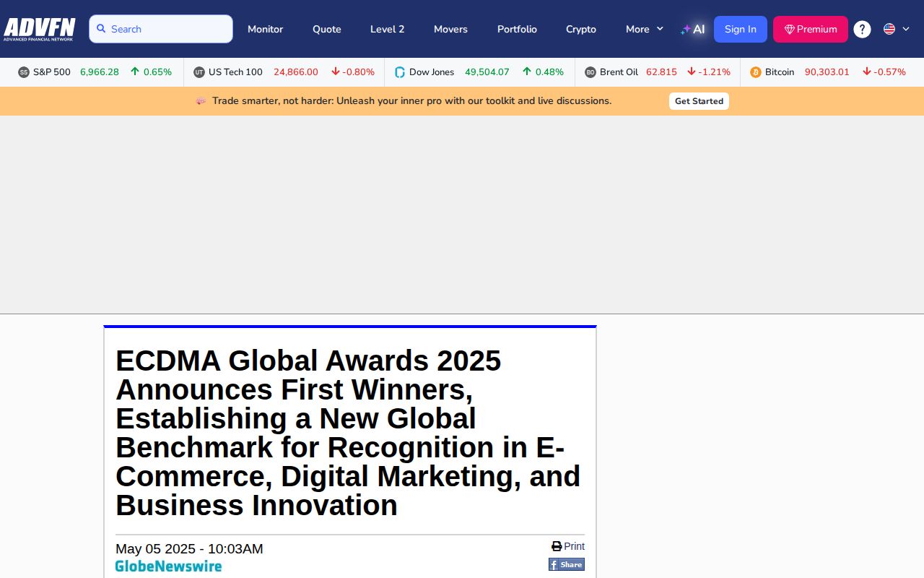Switch to the Portfolio section
This screenshot has width=924, height=578.
pyautogui.click(x=517, y=29)
